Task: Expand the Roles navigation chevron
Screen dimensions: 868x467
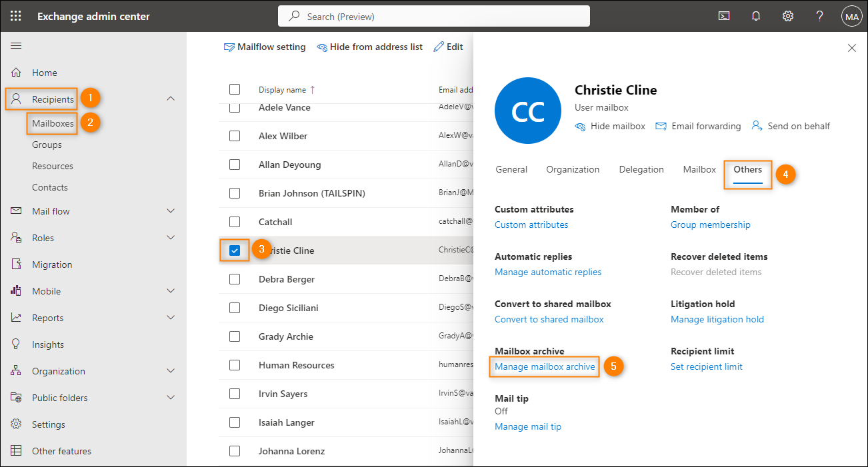Action: click(171, 238)
